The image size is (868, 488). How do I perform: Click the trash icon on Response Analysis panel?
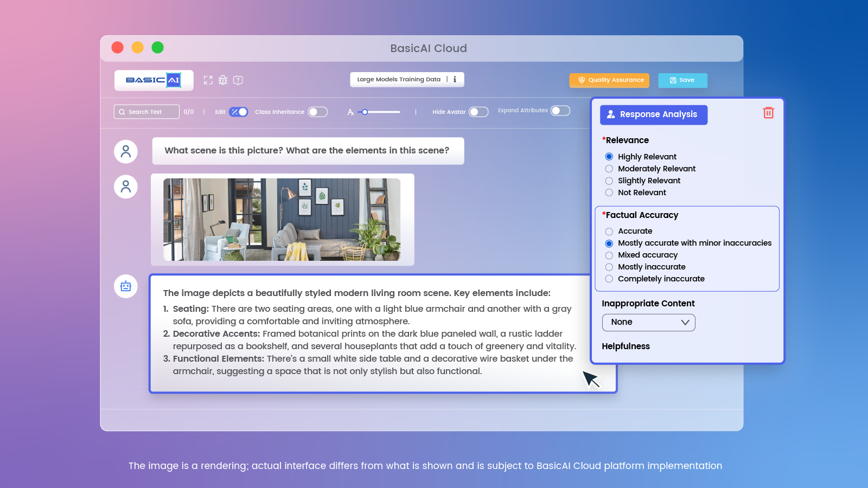coord(769,113)
